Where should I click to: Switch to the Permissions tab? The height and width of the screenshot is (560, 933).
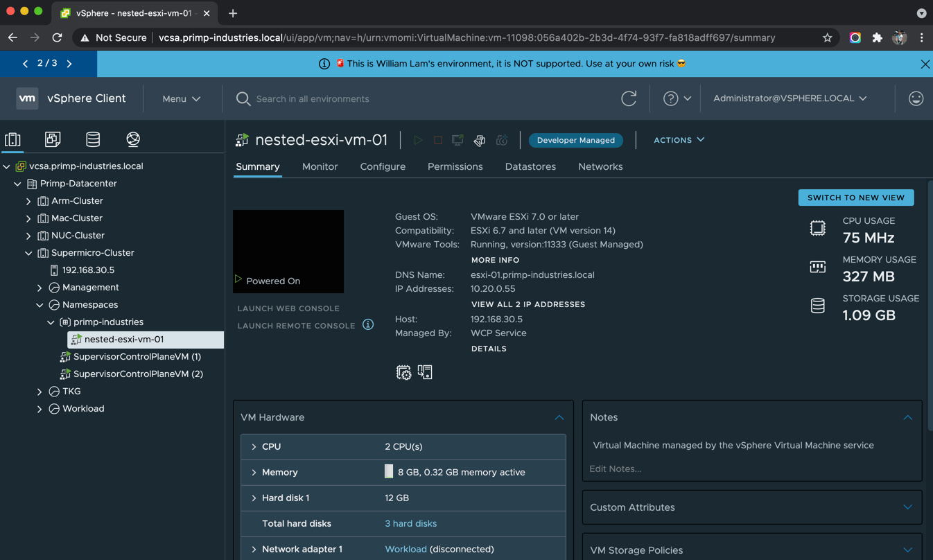[455, 167]
